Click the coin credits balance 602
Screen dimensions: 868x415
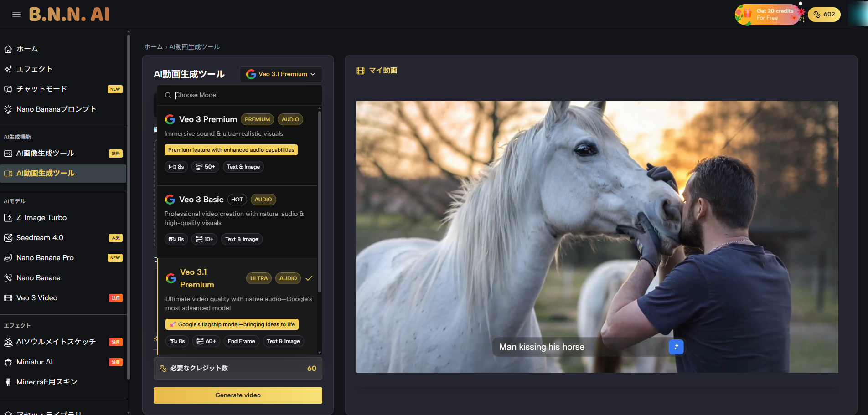tap(824, 15)
